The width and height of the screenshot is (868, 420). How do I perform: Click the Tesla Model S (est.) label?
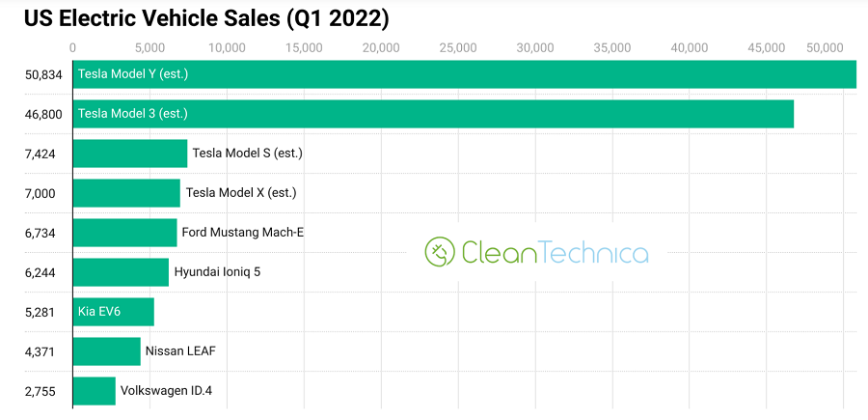click(x=248, y=153)
